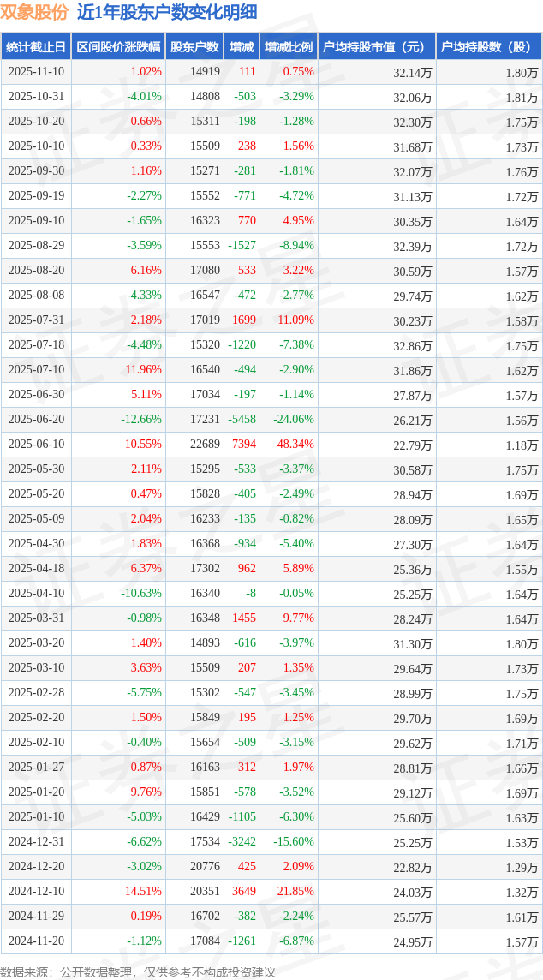The width and height of the screenshot is (543, 980).
Task: Select the 区间股价涨跌幅 column header
Action: pos(117,47)
